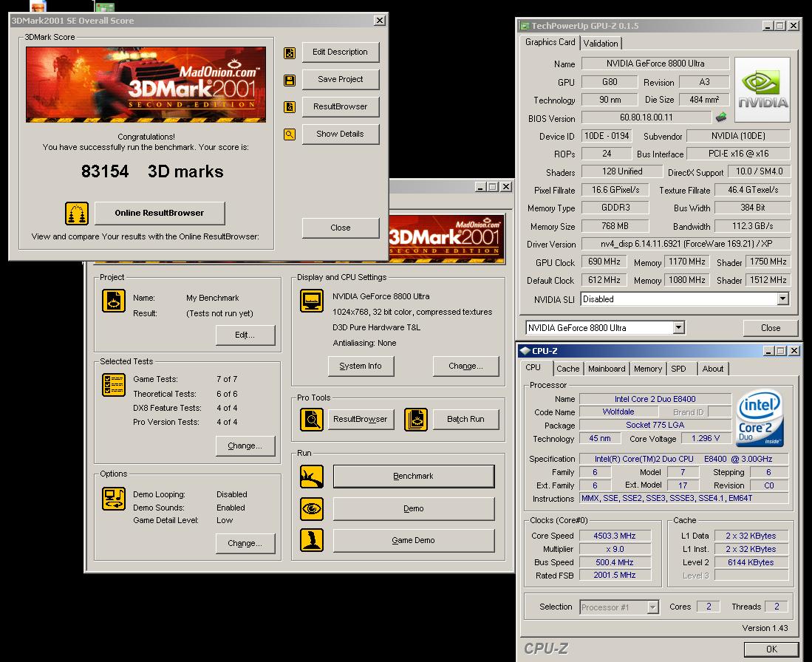Click the Selected Tests checklist icon

113,385
